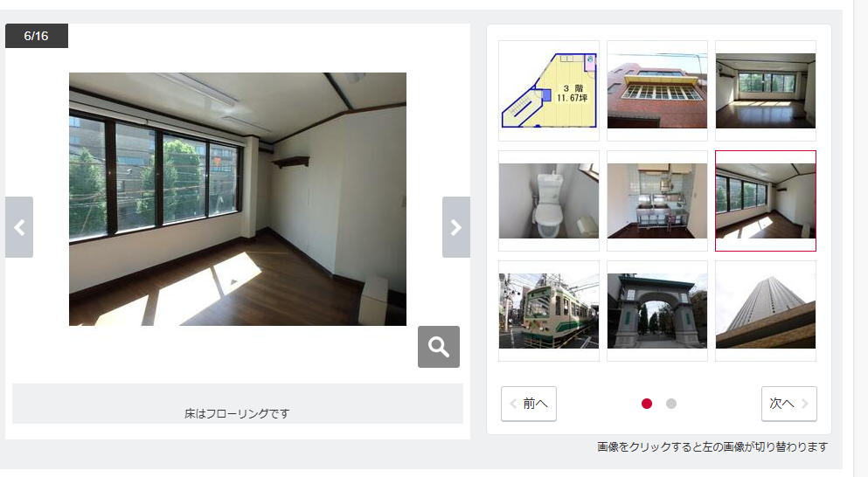The height and width of the screenshot is (477, 868).
Task: Select the red first page dot
Action: 647,404
